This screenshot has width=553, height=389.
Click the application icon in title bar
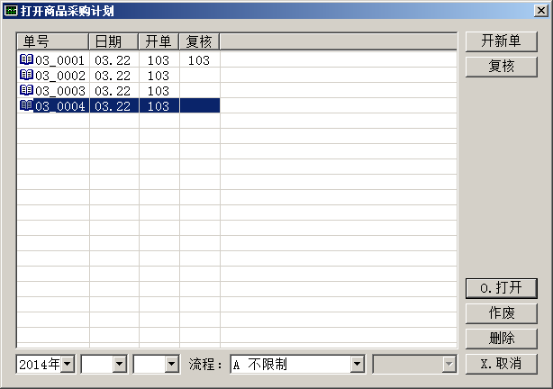pyautogui.click(x=10, y=11)
